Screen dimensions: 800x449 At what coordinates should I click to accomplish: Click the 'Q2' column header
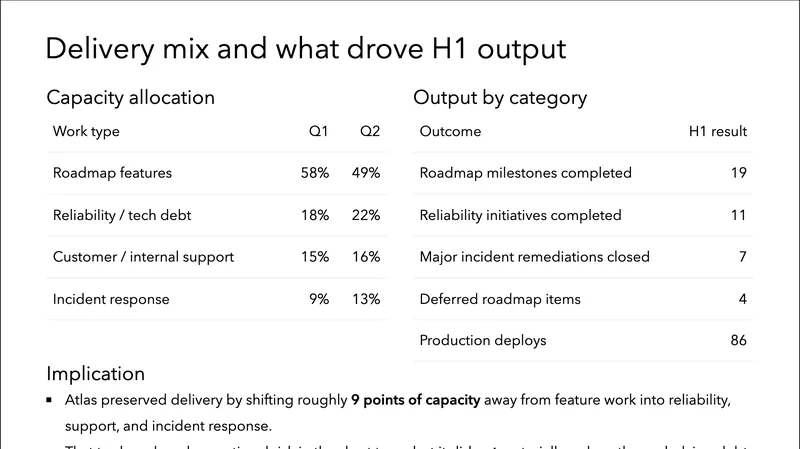(370, 131)
